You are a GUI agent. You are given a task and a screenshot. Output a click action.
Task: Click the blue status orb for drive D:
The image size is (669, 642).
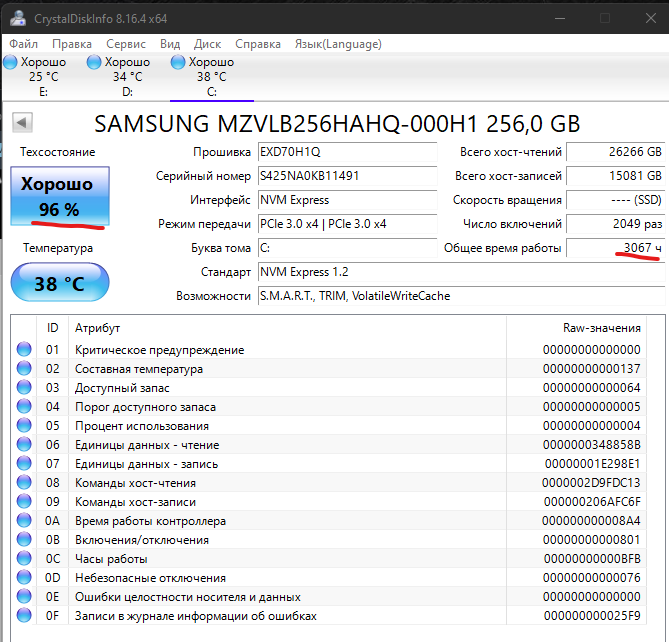point(94,62)
